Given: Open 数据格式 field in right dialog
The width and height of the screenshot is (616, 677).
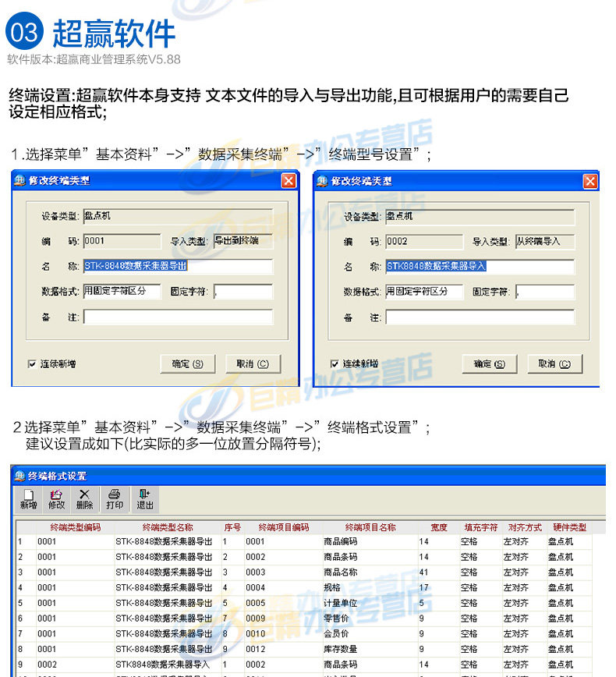Looking at the screenshot, I should tap(424, 292).
